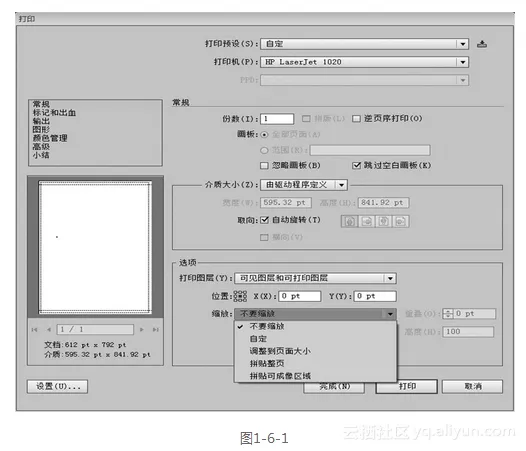Viewport: 526px width, 451px height.
Task: Click the print preview page thumbnail
Action: pos(95,247)
